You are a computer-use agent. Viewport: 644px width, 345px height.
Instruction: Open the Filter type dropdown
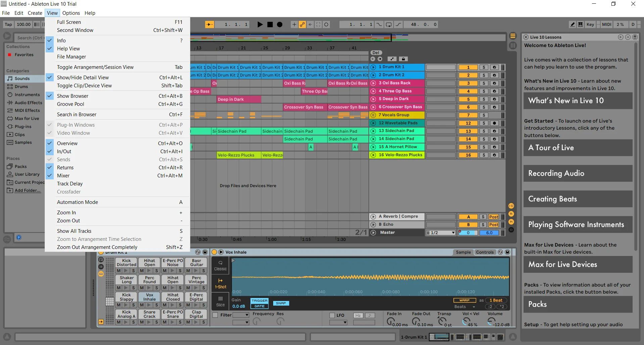tap(241, 315)
